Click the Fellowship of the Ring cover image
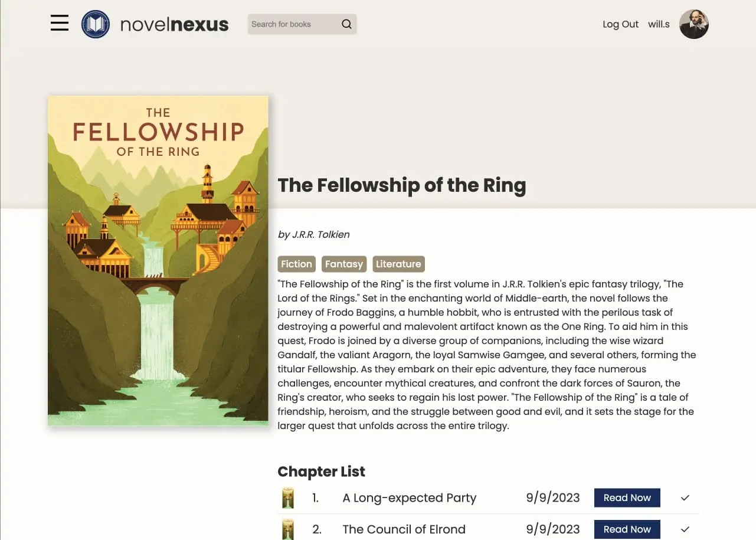The height and width of the screenshot is (540, 756). (x=158, y=260)
